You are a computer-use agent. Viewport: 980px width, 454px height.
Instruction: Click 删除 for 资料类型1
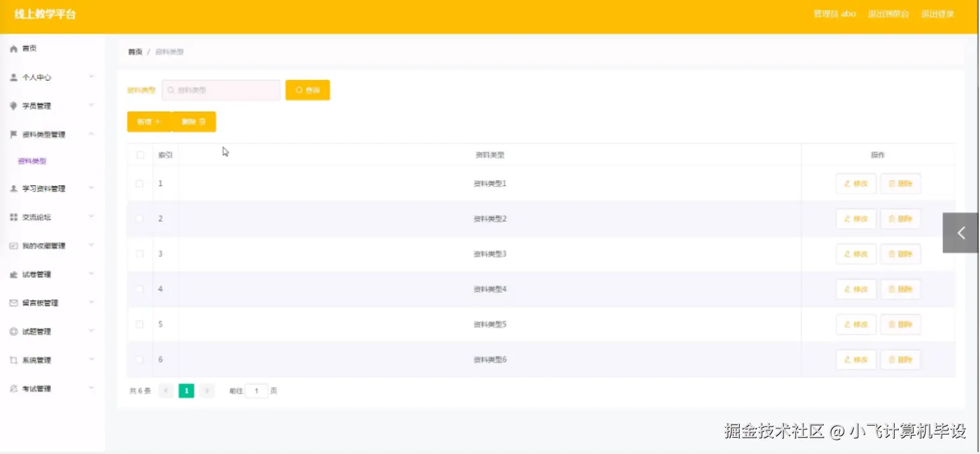click(x=901, y=183)
